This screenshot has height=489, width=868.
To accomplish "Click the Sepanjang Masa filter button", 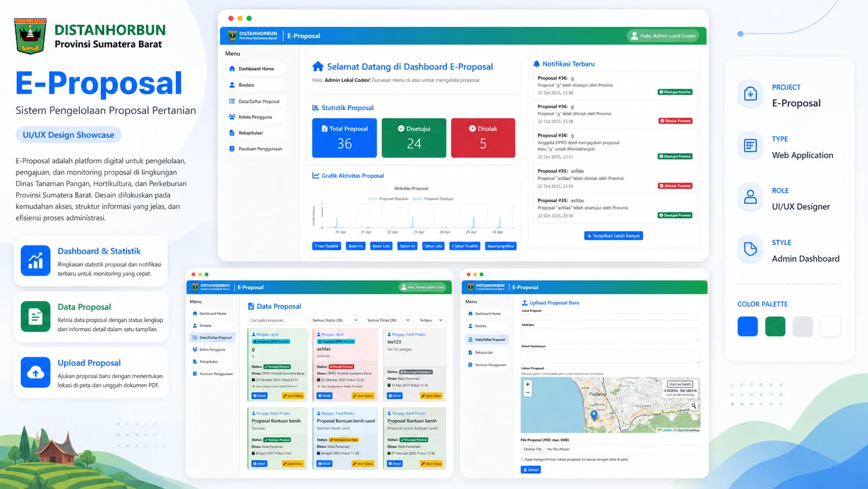I will point(500,246).
